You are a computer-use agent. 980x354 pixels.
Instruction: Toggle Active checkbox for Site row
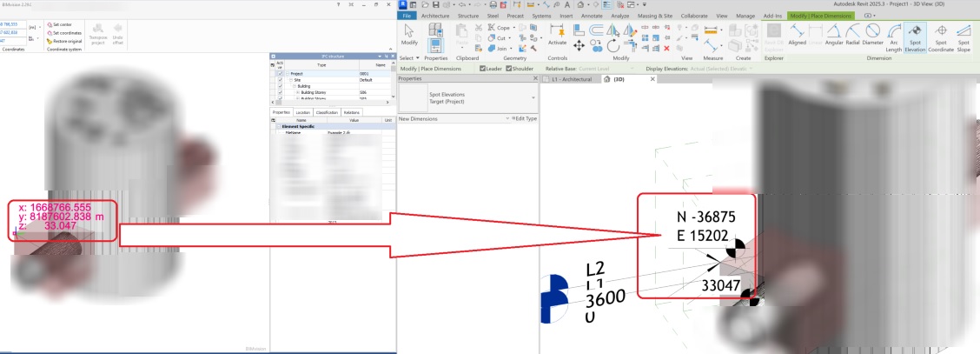(280, 80)
